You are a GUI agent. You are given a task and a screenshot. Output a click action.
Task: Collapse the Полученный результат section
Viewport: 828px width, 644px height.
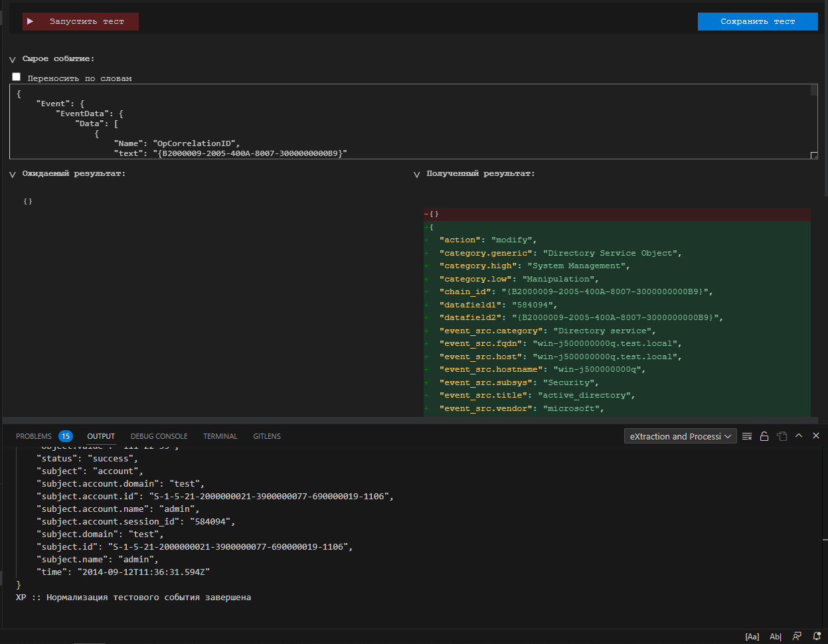pyautogui.click(x=416, y=174)
